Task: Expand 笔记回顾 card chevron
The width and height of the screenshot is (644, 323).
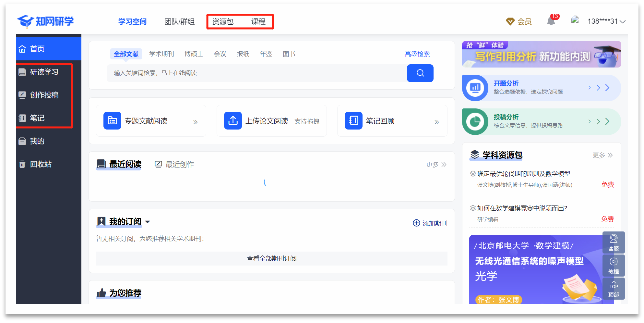Action: tap(436, 122)
